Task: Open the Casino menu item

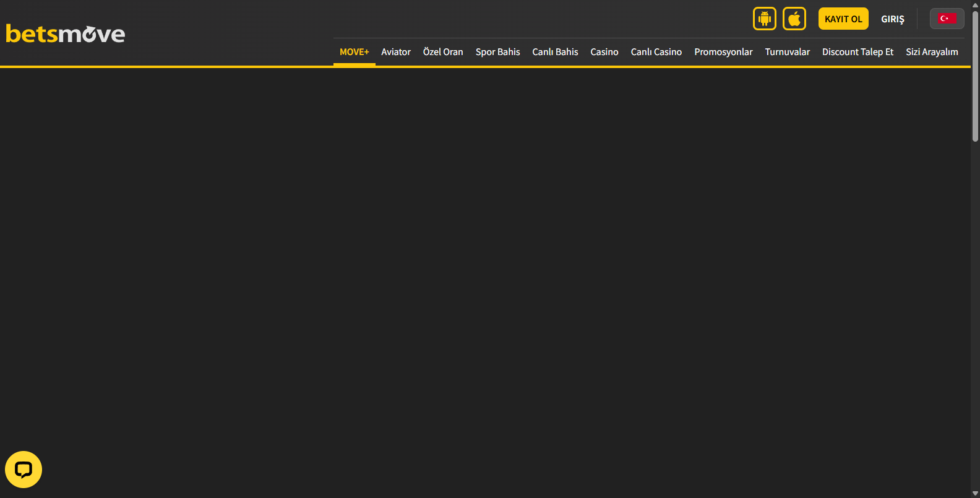Action: point(604,52)
